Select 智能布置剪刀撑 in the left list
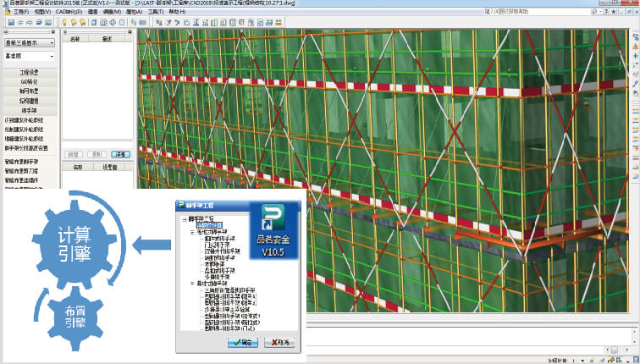 click(x=21, y=171)
